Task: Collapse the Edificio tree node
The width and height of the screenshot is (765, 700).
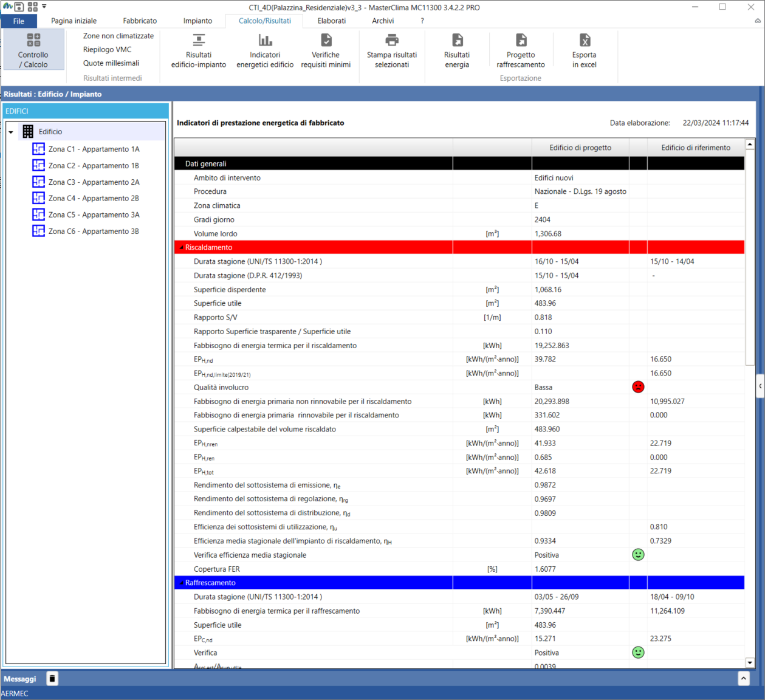Action: [11, 132]
